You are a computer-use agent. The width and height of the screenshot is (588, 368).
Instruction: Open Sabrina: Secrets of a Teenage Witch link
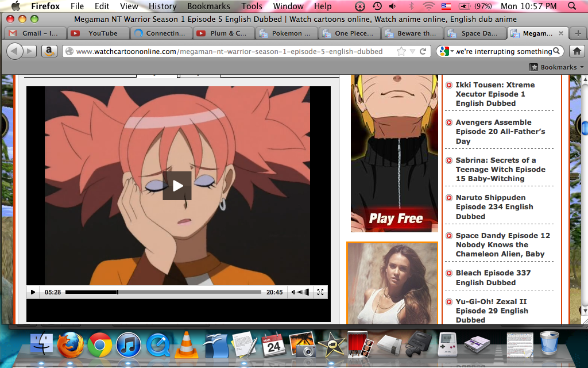pyautogui.click(x=500, y=170)
